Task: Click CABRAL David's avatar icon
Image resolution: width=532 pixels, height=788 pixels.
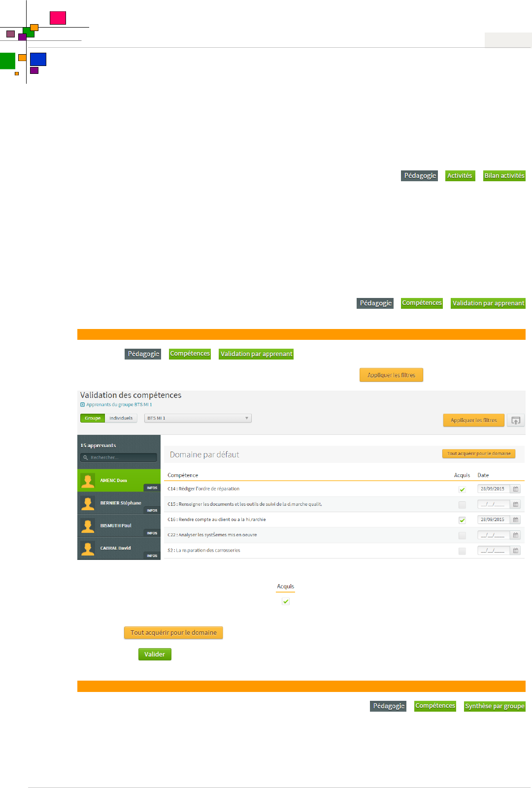Action: click(x=88, y=548)
